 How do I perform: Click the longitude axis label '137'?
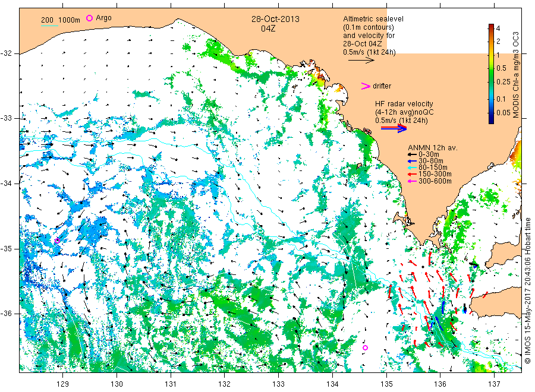point(494,384)
